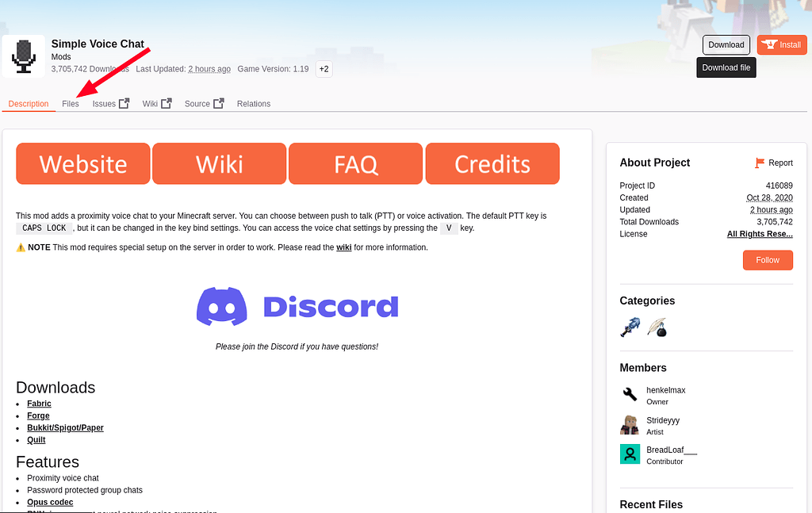
Task: Open the external link icon beside Issues
Action: click(123, 102)
